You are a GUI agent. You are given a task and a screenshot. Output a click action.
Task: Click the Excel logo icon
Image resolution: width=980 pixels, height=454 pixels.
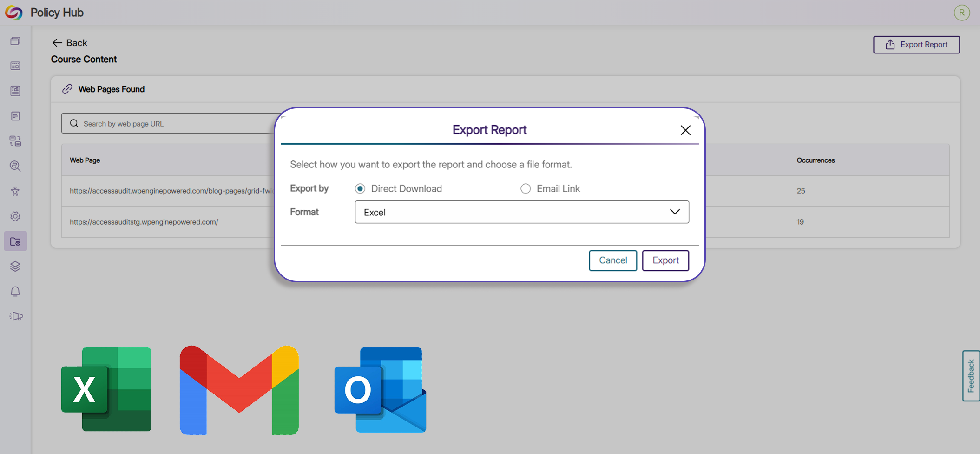(106, 389)
